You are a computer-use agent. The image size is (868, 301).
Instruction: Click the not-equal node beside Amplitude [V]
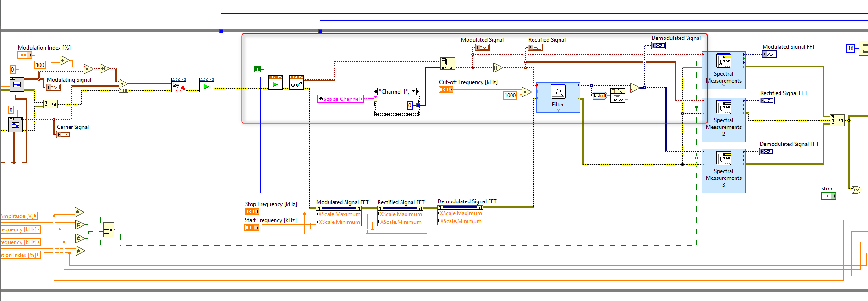coord(80,212)
